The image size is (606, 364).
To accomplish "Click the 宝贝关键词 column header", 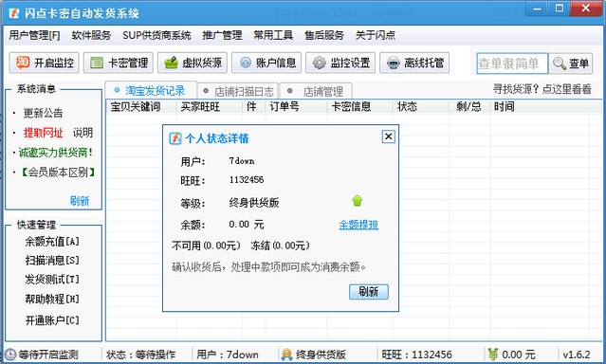I will (141, 107).
